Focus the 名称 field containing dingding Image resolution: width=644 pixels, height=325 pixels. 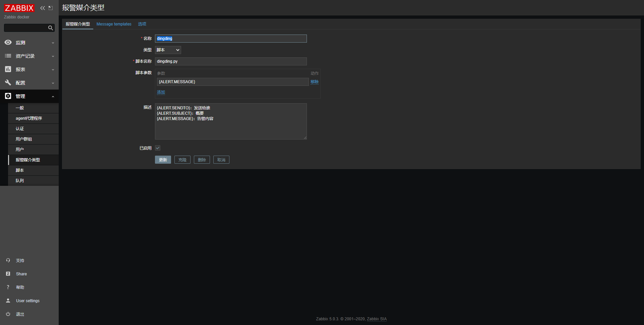[231, 39]
